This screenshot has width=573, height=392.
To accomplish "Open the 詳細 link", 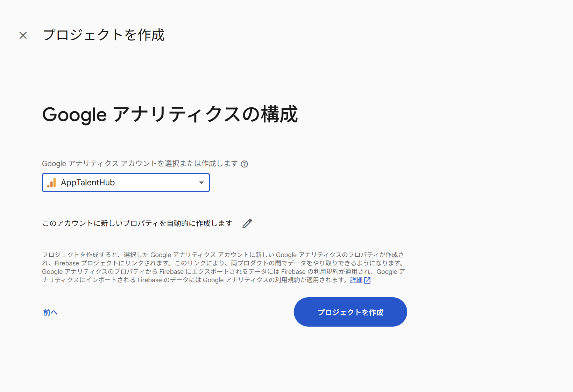I will (356, 280).
